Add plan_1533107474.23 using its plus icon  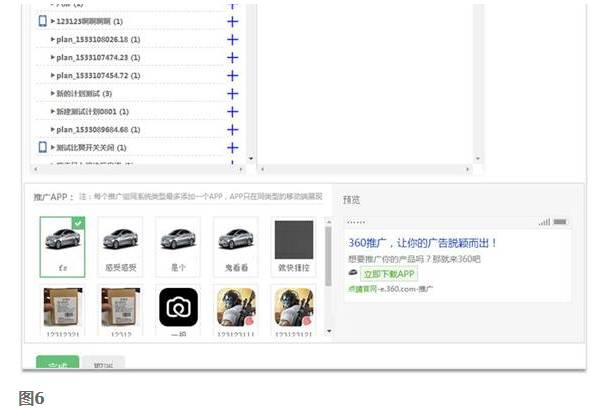[x=232, y=57]
